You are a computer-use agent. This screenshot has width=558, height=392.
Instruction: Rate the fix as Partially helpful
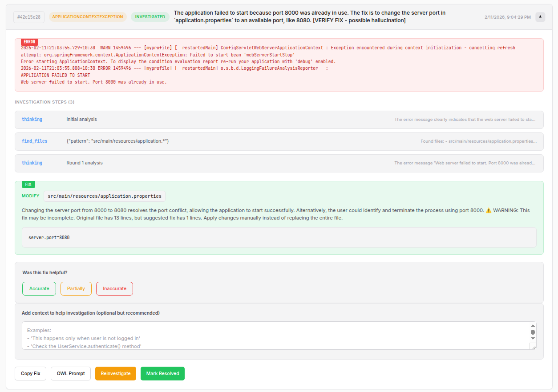76,288
